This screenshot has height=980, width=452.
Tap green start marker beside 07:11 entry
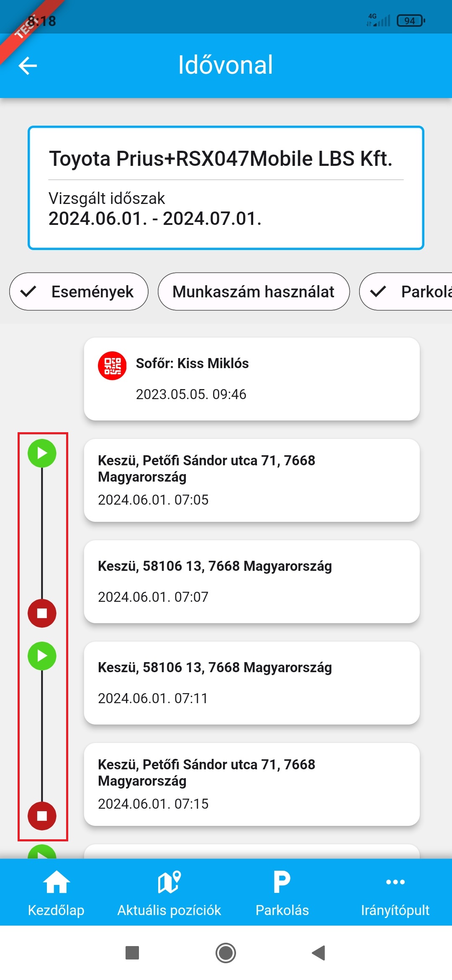point(42,656)
